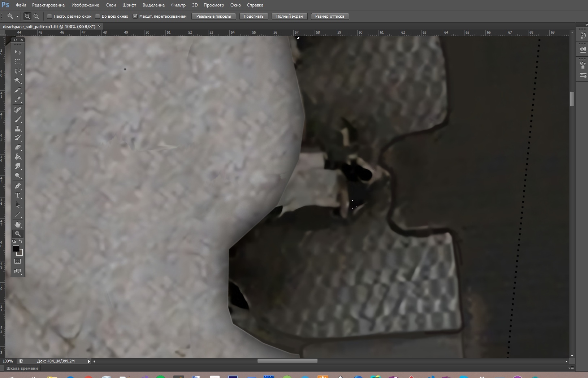Viewport: 588px width, 378px height.
Task: Select the Hand tool
Action: [18, 224]
